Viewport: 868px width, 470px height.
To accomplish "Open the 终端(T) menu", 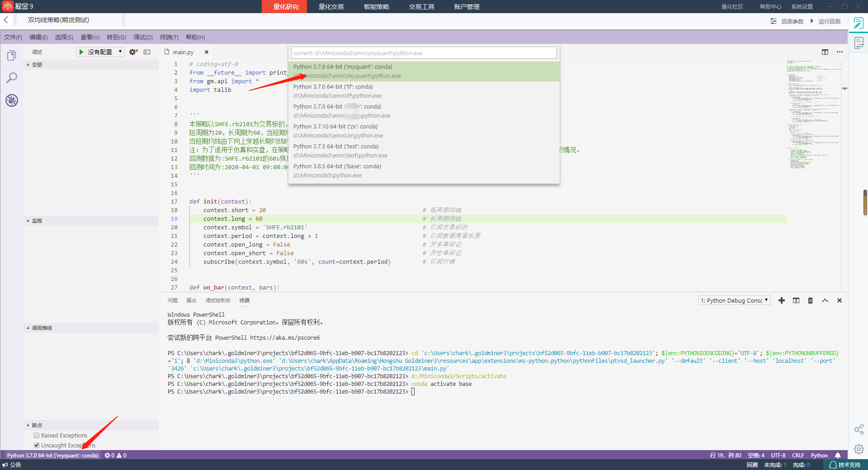I will [169, 37].
